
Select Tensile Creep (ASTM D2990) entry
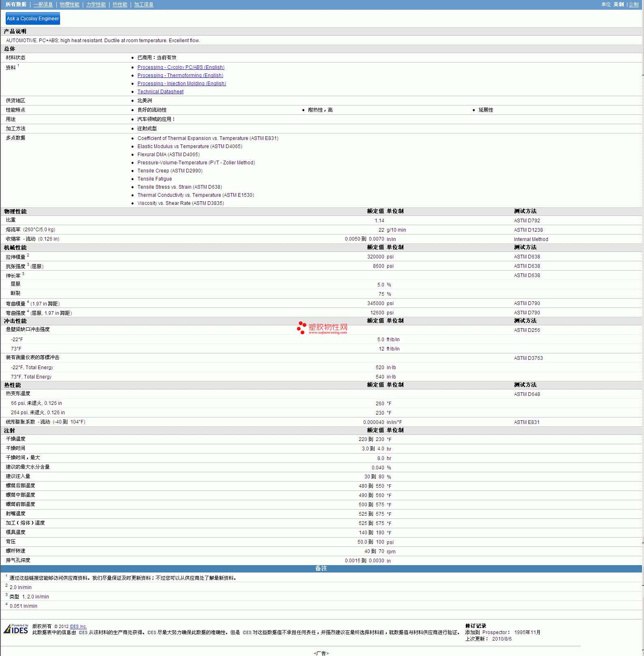170,171
